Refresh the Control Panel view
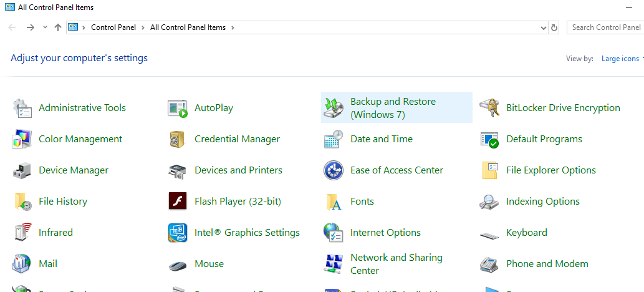644x292 pixels. [554, 27]
